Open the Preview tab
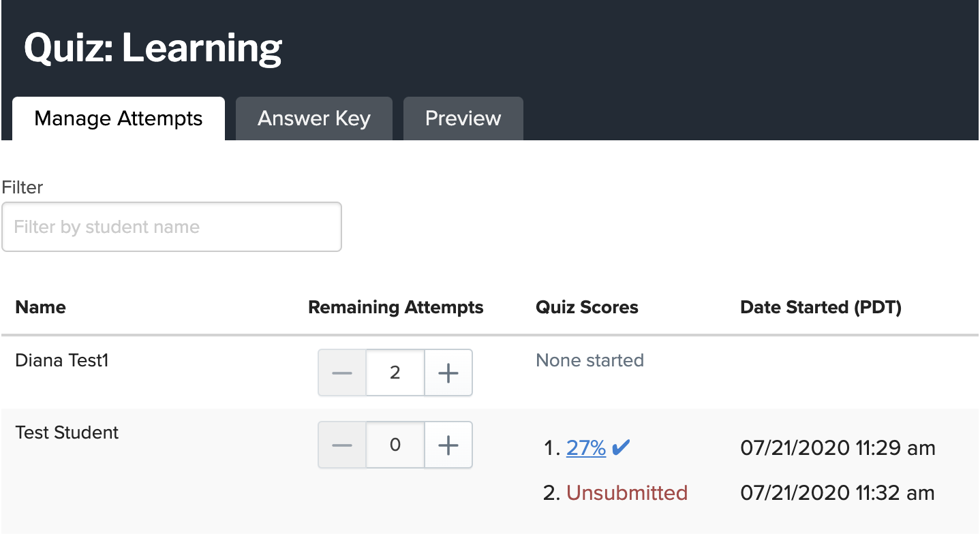The height and width of the screenshot is (553, 980). (x=463, y=118)
